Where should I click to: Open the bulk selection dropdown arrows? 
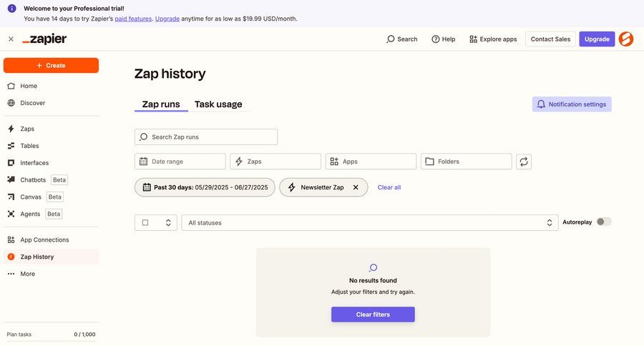point(168,222)
